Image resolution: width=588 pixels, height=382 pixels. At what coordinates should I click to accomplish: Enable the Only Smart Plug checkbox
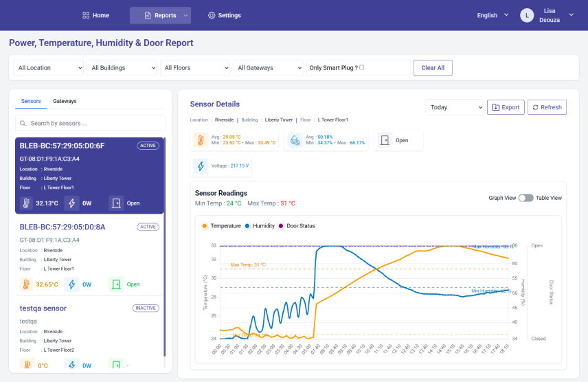pos(362,67)
